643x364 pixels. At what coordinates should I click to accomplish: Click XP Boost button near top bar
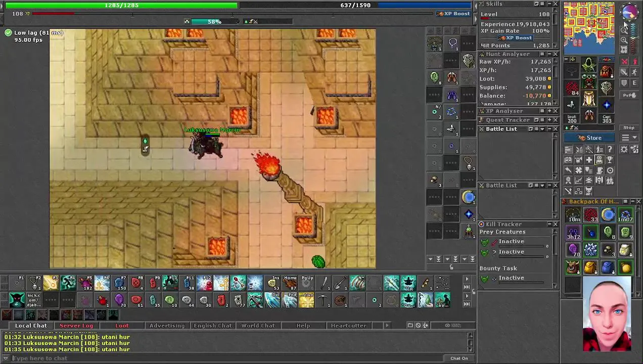pyautogui.click(x=453, y=14)
